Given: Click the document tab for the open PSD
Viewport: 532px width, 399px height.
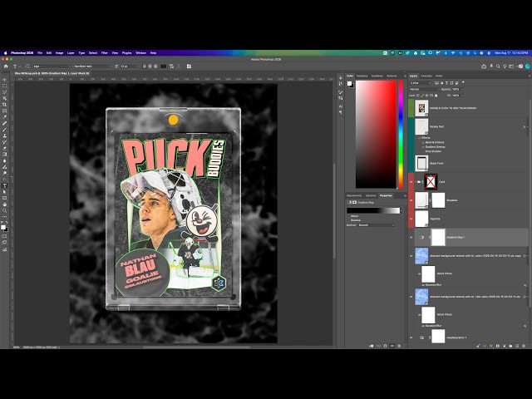Looking at the screenshot, I should tap(52, 73).
